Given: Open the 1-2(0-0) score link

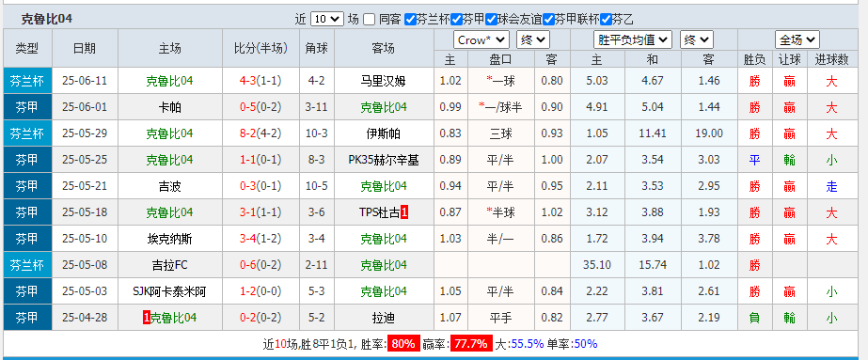Looking at the screenshot, I should click(260, 291).
